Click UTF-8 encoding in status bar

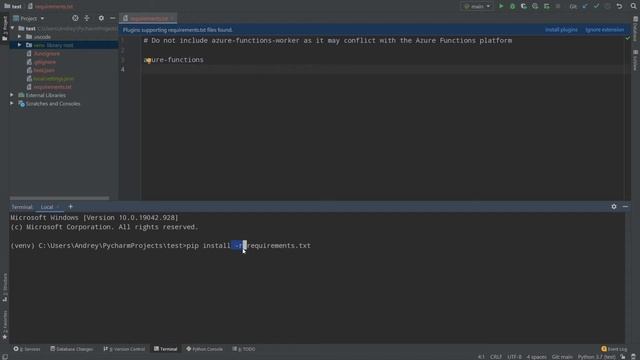(x=514, y=357)
